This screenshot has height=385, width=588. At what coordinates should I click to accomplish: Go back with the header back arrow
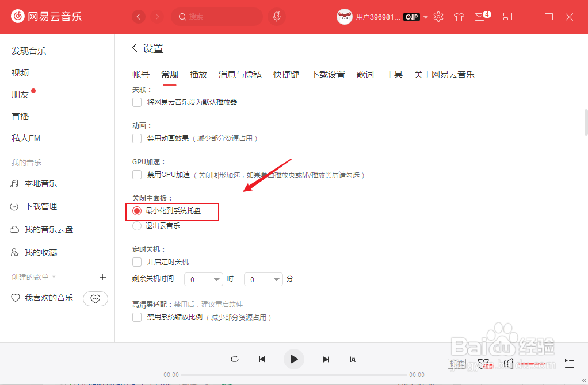point(139,17)
